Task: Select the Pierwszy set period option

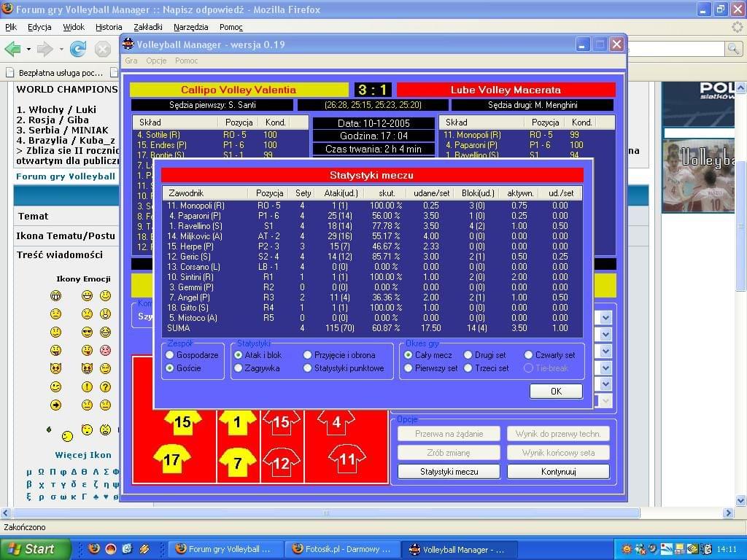Action: (409, 368)
